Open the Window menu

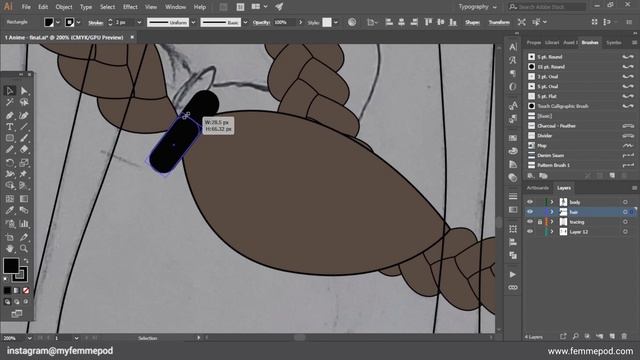coord(176,7)
